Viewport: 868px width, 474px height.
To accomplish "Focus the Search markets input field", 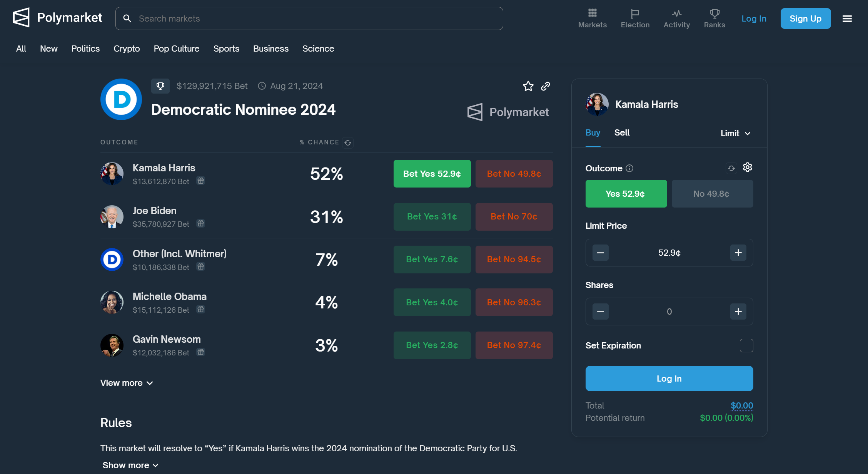I will (309, 18).
